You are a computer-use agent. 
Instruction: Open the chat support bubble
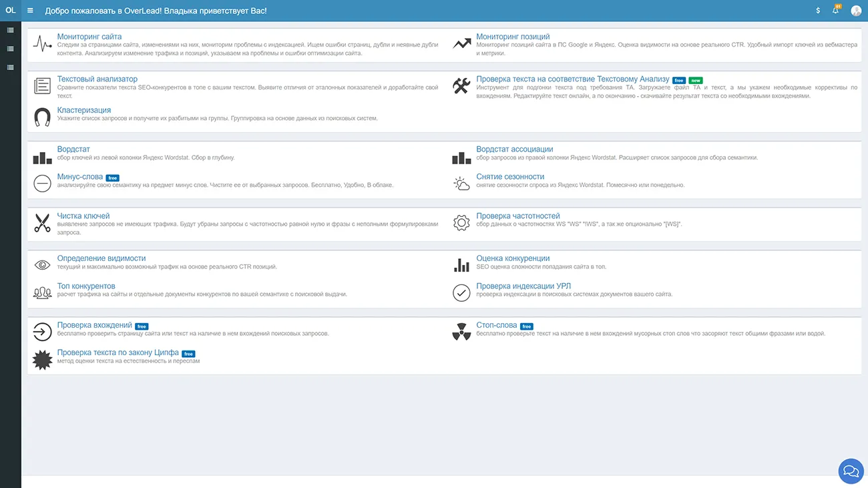click(851, 471)
